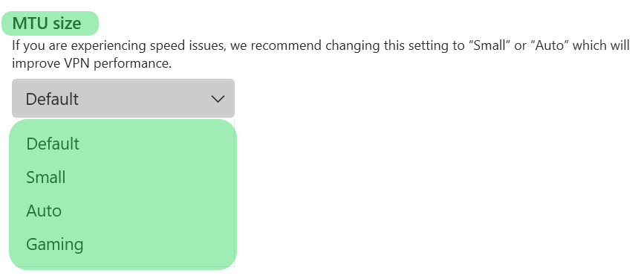Image resolution: width=644 pixels, height=279 pixels.
Task: Select Small from MTU size list
Action: tap(123, 178)
